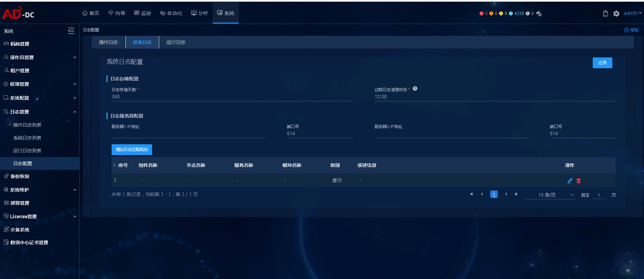Open 向导 in top navigation
The height and width of the screenshot is (279, 644).
click(117, 13)
